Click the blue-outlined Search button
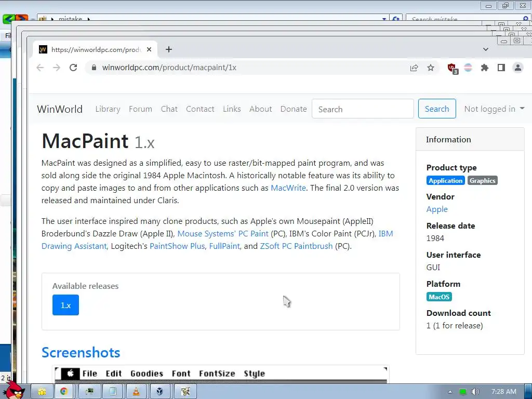 pos(437,109)
